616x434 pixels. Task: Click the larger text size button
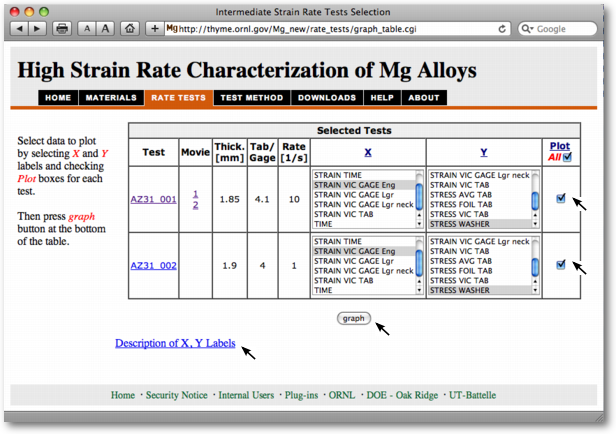click(105, 29)
